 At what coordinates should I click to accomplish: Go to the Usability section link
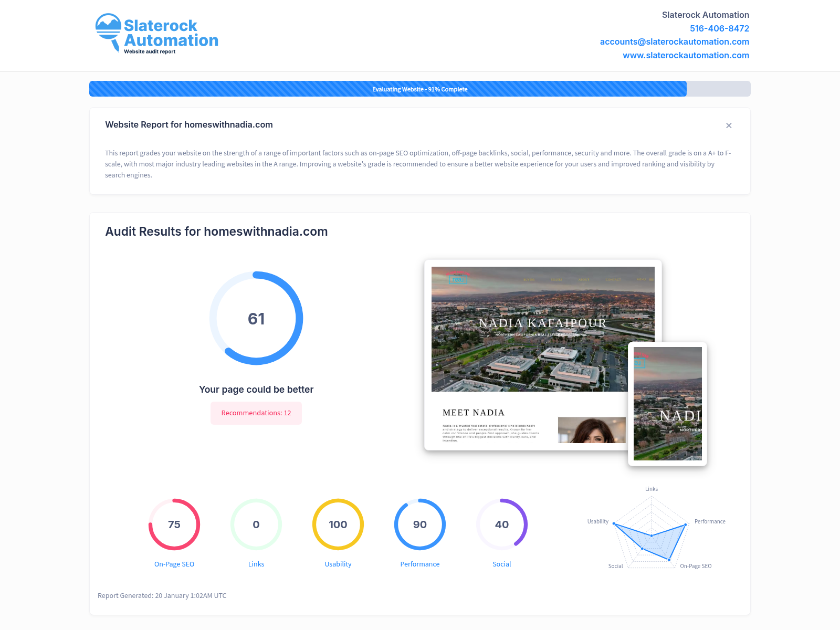click(338, 564)
